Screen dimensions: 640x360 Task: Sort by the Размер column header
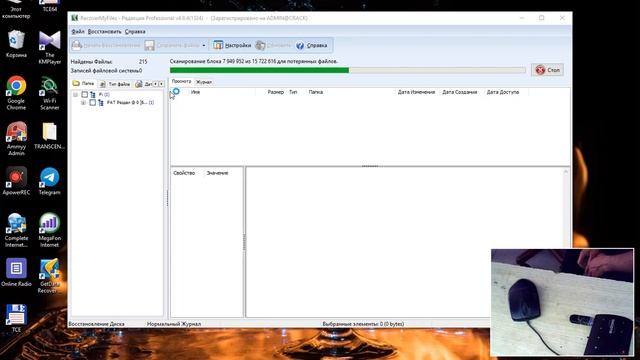[276, 92]
